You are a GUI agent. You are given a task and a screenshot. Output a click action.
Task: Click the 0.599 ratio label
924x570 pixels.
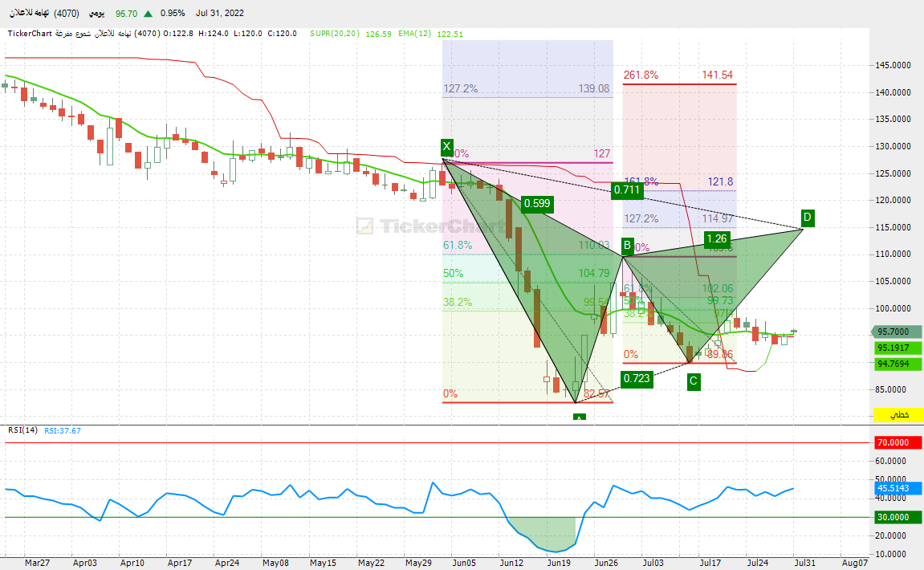click(x=537, y=204)
